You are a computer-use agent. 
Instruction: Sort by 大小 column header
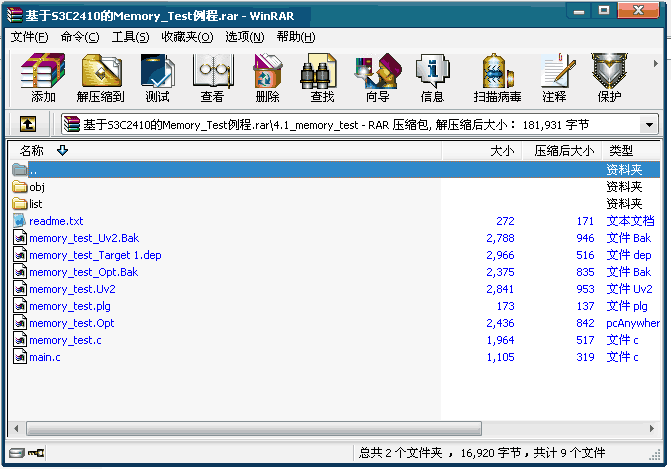tap(482, 151)
